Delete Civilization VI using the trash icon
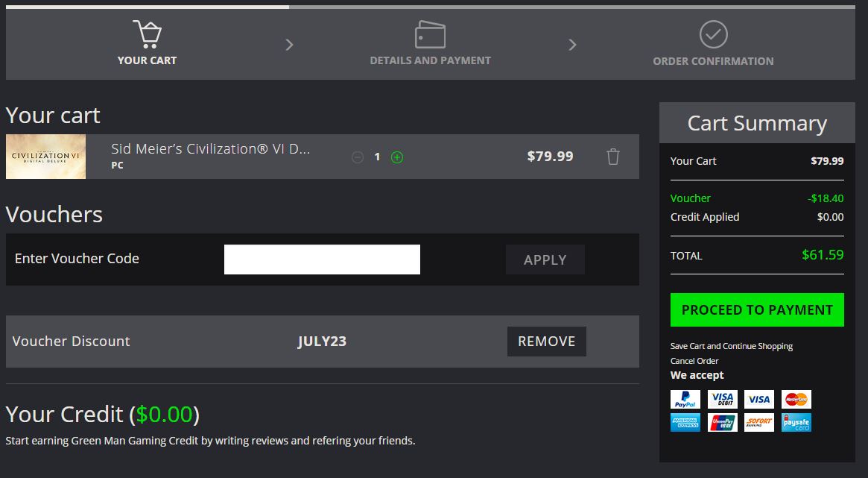The height and width of the screenshot is (478, 868). tap(612, 157)
